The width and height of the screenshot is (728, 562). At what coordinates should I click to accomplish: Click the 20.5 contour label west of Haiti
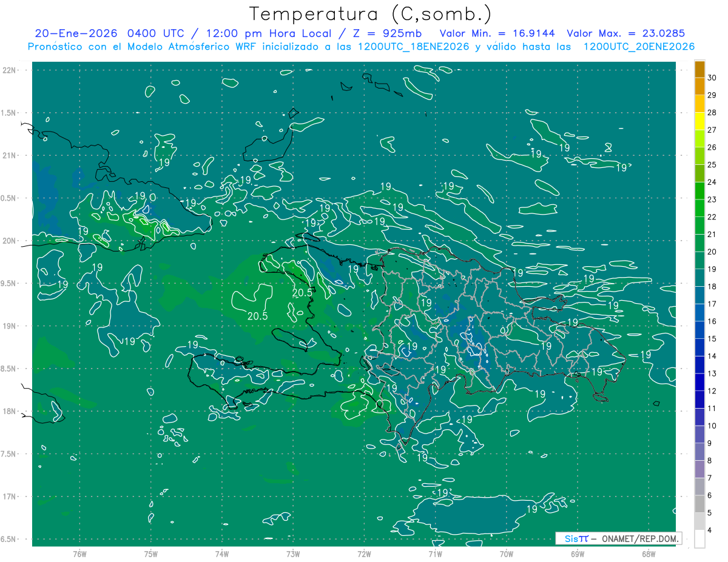pos(257,316)
